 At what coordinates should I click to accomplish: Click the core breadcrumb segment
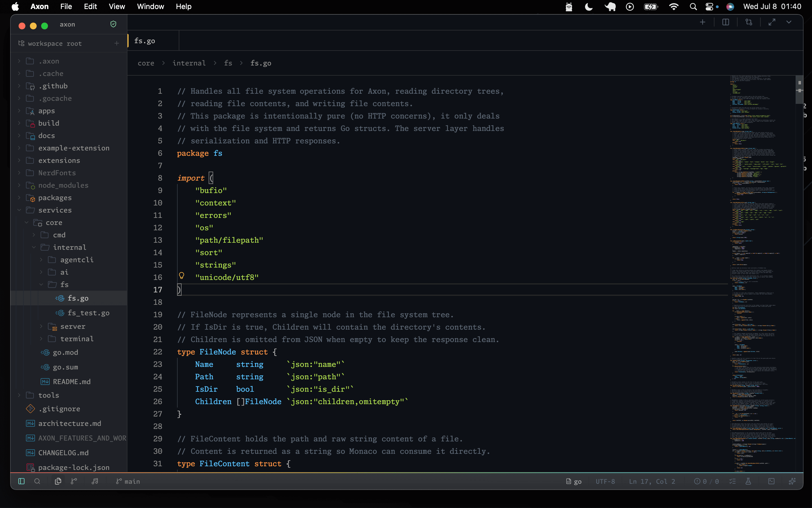(x=146, y=63)
